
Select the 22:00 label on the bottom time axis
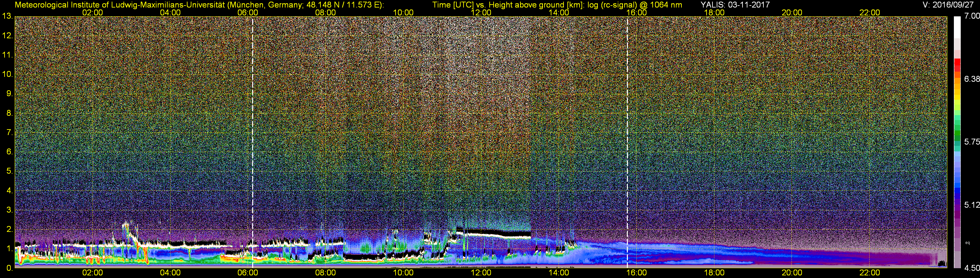(x=870, y=273)
